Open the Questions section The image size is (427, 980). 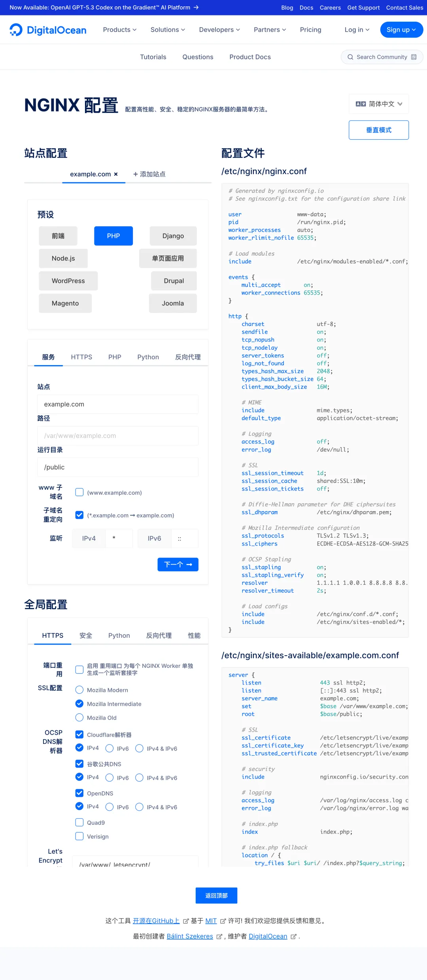tap(198, 57)
